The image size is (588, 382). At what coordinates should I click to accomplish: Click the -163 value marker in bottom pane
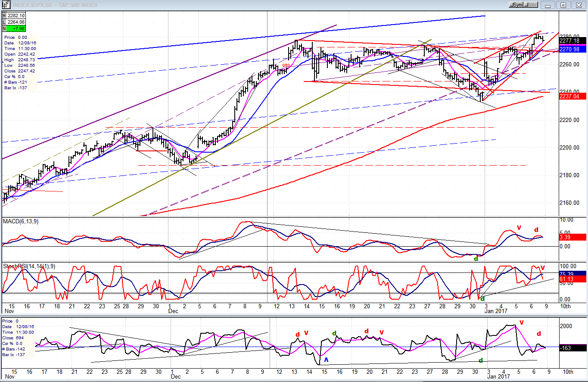point(572,348)
